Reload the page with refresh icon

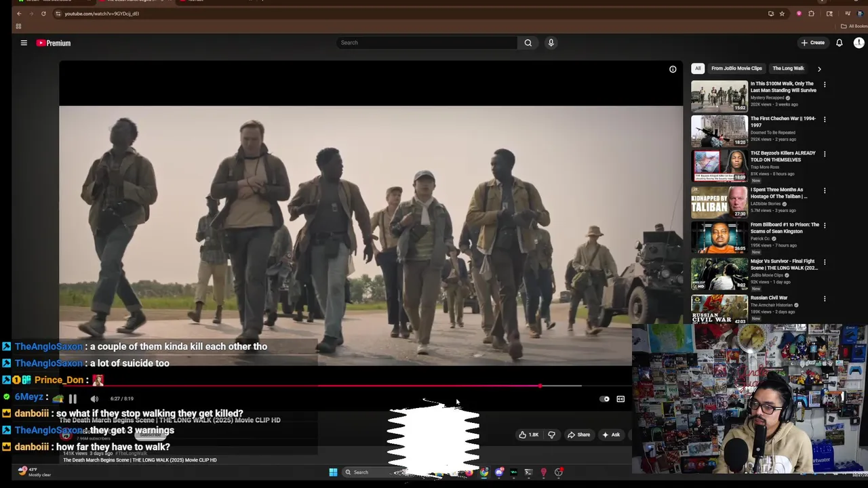tap(43, 14)
